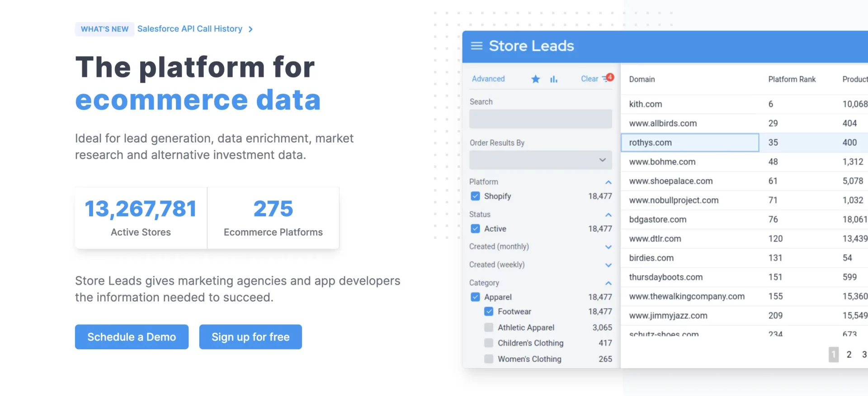Open the Advanced filters tab
Viewport: 868px width, 396px height.
tap(488, 79)
